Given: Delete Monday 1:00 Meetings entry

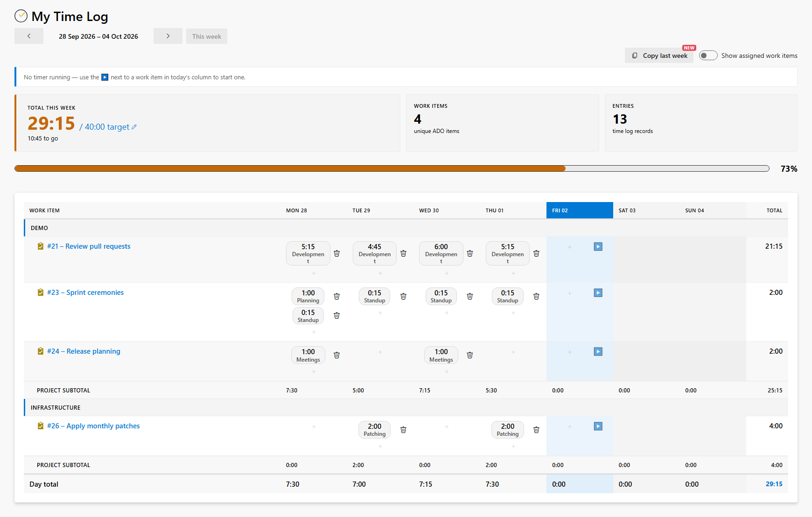Looking at the screenshot, I should point(336,355).
